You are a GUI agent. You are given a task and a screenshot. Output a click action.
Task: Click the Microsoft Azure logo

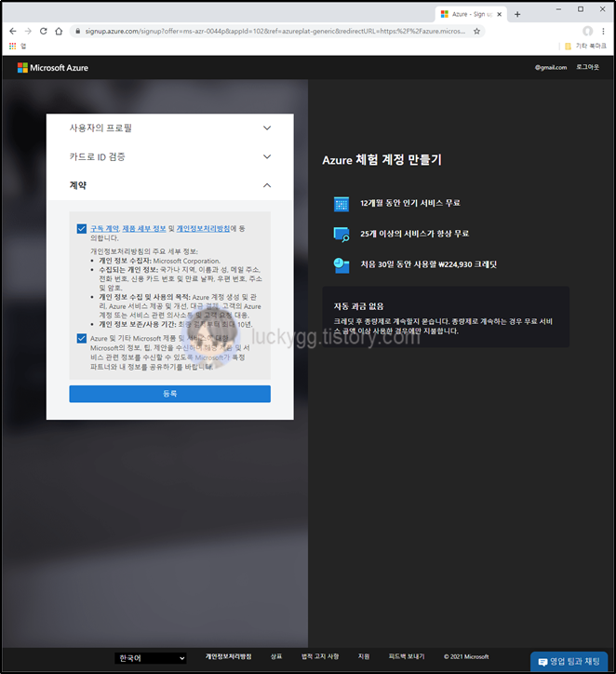[x=52, y=68]
